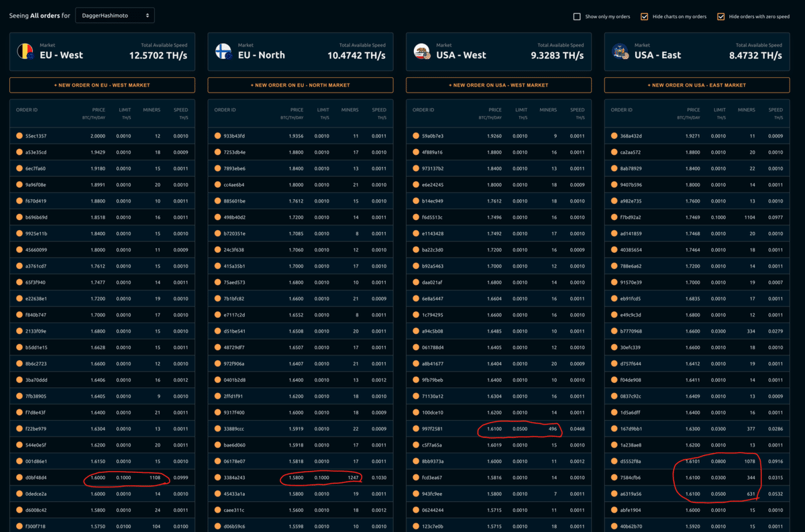Image resolution: width=805 pixels, height=532 pixels.
Task: Select order ID 4f889a16 in USA - West
Action: click(x=433, y=152)
